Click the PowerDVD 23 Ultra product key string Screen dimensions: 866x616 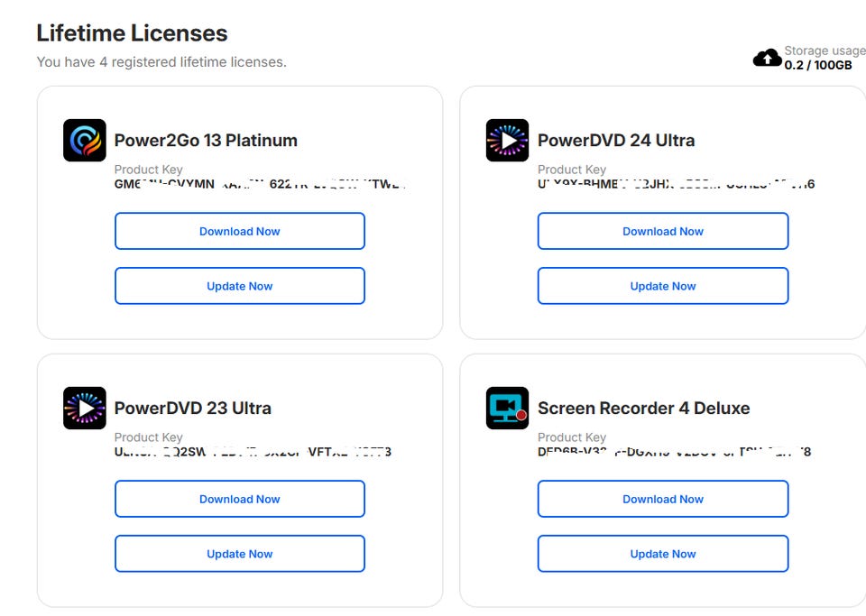tap(253, 452)
